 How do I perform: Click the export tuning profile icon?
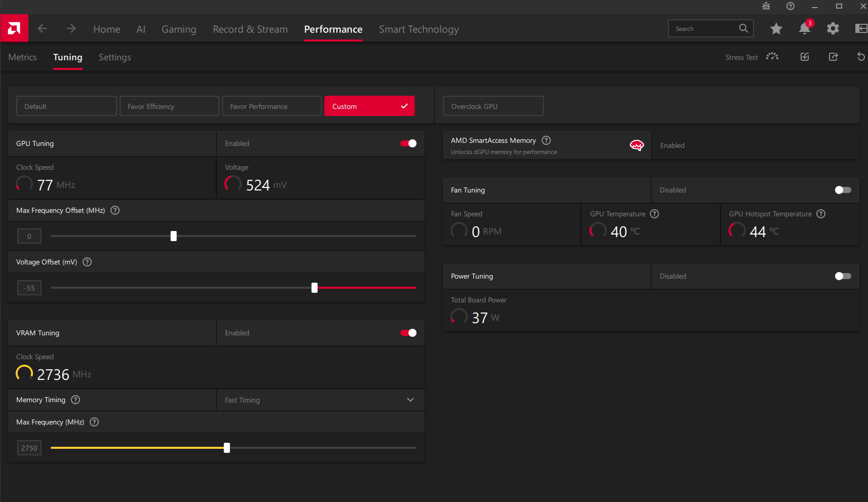click(x=833, y=57)
